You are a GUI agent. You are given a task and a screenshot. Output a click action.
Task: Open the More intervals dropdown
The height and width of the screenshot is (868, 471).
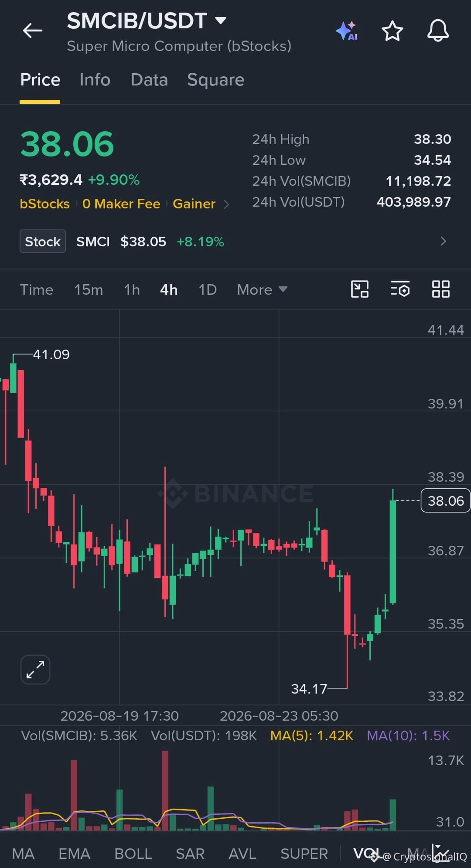tap(262, 290)
